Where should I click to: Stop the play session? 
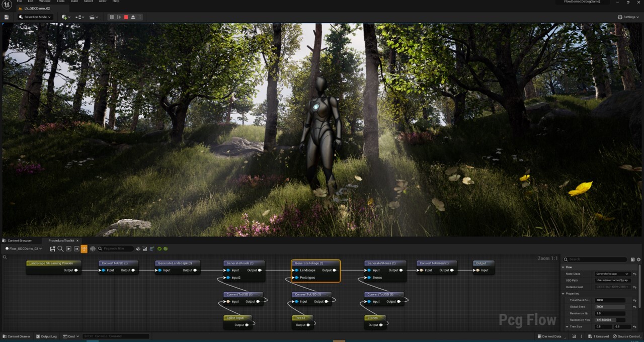pyautogui.click(x=126, y=17)
